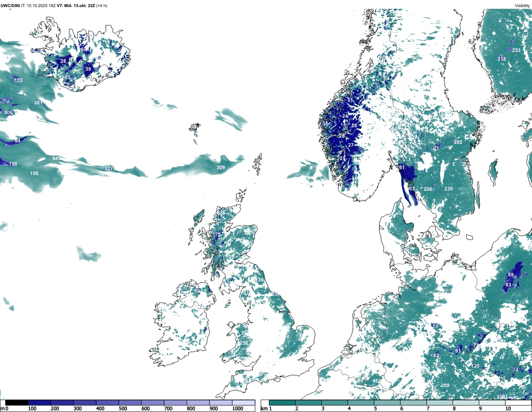Click the '220' value in southern Sweden
Image resolution: width=532 pixels, height=412 pixels.
[x=448, y=189]
